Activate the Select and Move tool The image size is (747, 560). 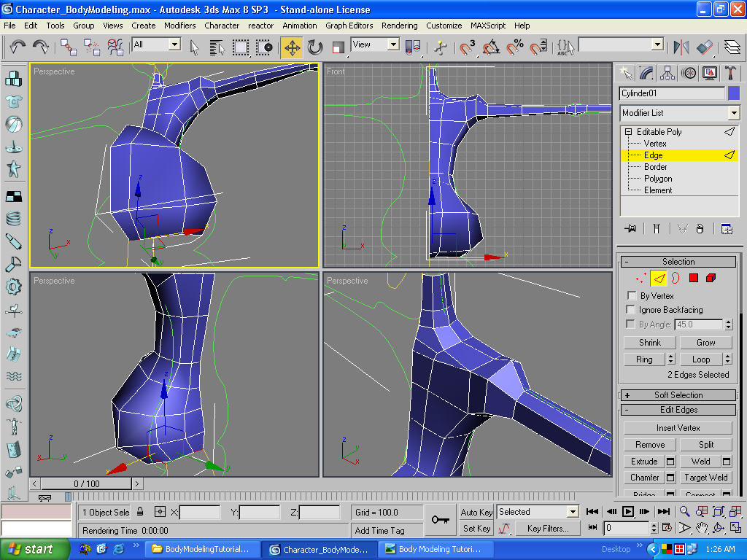[292, 47]
